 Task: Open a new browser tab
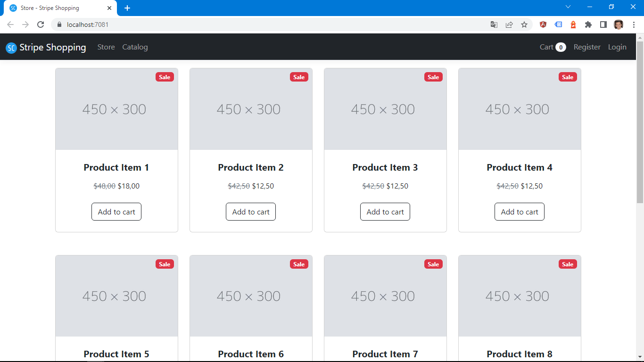[127, 8]
